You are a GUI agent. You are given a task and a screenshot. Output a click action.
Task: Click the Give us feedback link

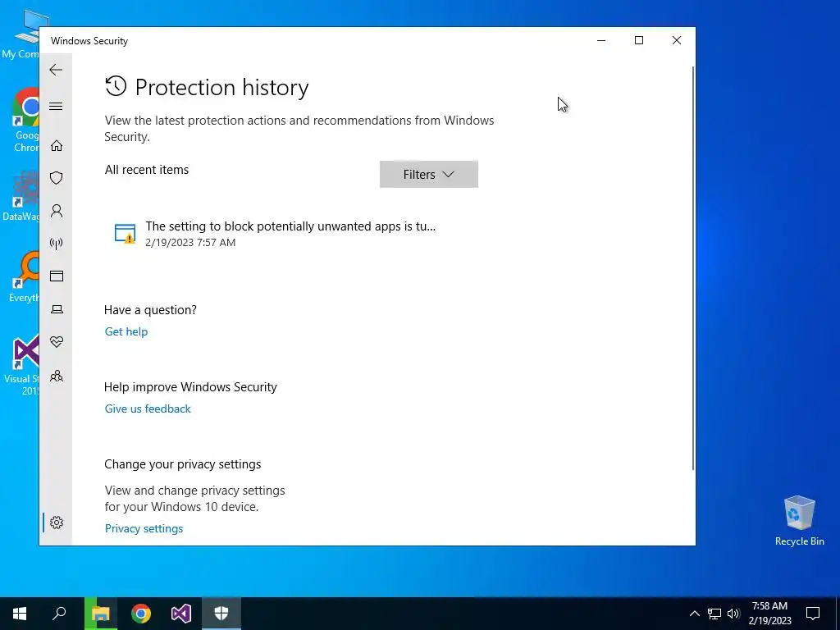[148, 409]
